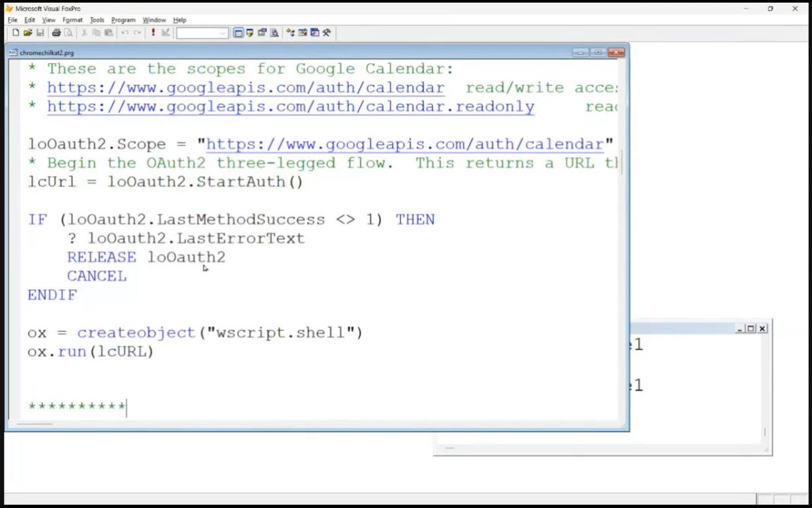Click the Open file folder icon
The image size is (812, 508).
pos(28,33)
